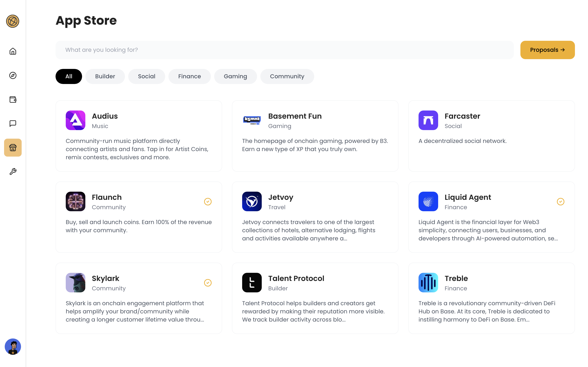
Task: Select the Finance category filter
Action: 189,76
